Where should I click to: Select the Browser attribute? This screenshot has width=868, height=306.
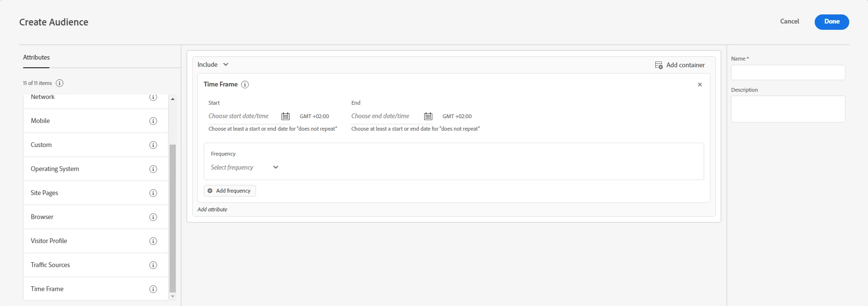tap(96, 217)
